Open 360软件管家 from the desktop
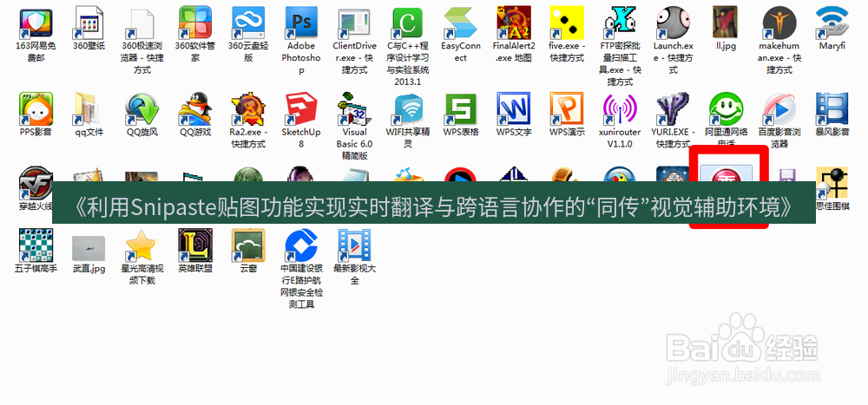This screenshot has width=868, height=405. 195,23
